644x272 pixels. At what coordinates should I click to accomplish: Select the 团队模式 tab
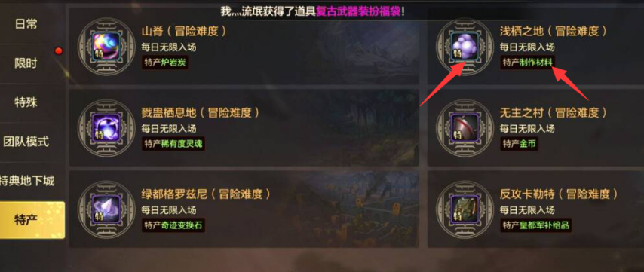pyautogui.click(x=26, y=142)
